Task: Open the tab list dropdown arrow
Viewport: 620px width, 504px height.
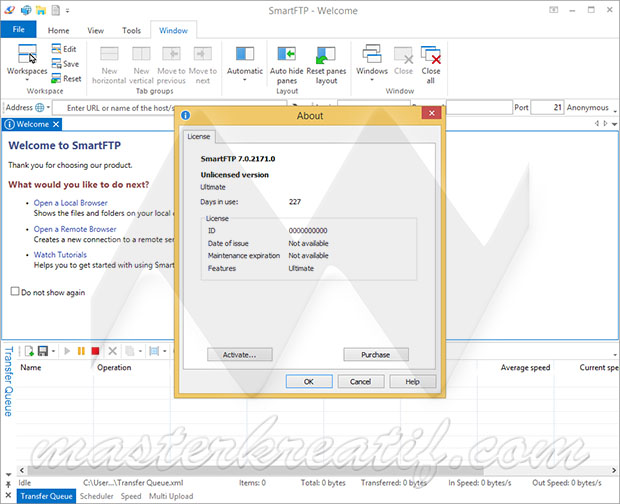Action: coord(614,124)
